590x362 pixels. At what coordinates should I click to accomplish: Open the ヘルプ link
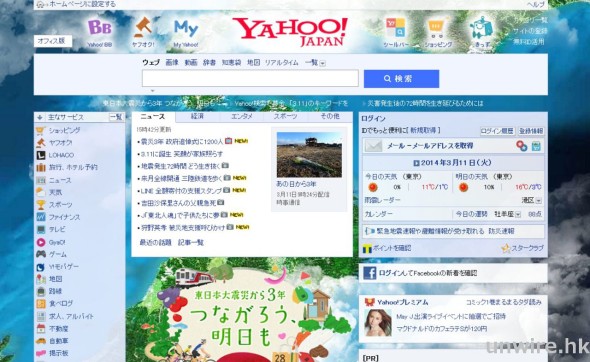pyautogui.click(x=535, y=5)
